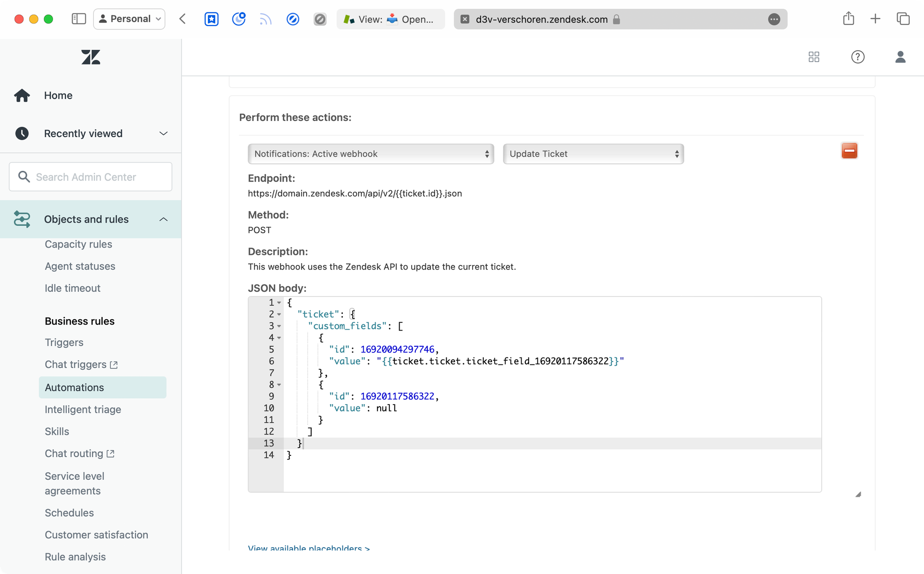Collapse the Objects and rules section

[x=163, y=219]
